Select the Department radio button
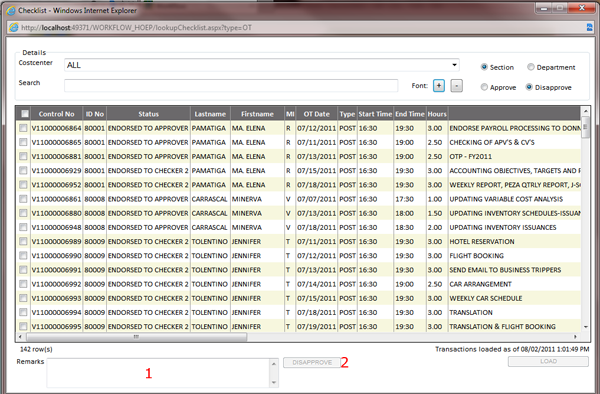Image resolution: width=600 pixels, height=394 pixels. 530,67
